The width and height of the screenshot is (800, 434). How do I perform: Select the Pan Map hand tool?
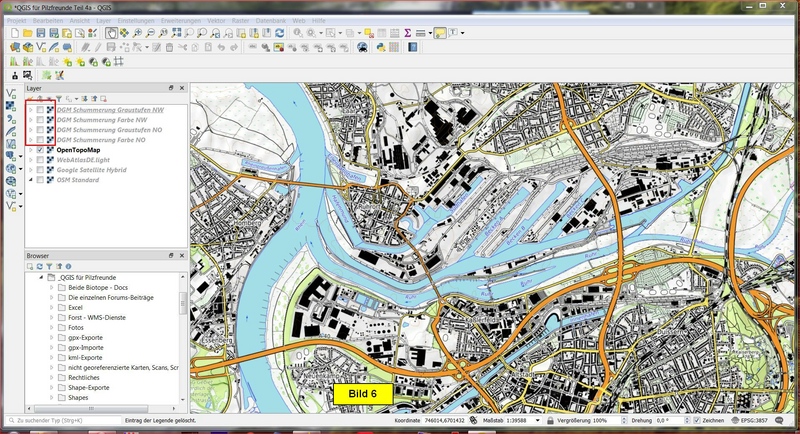[111, 33]
